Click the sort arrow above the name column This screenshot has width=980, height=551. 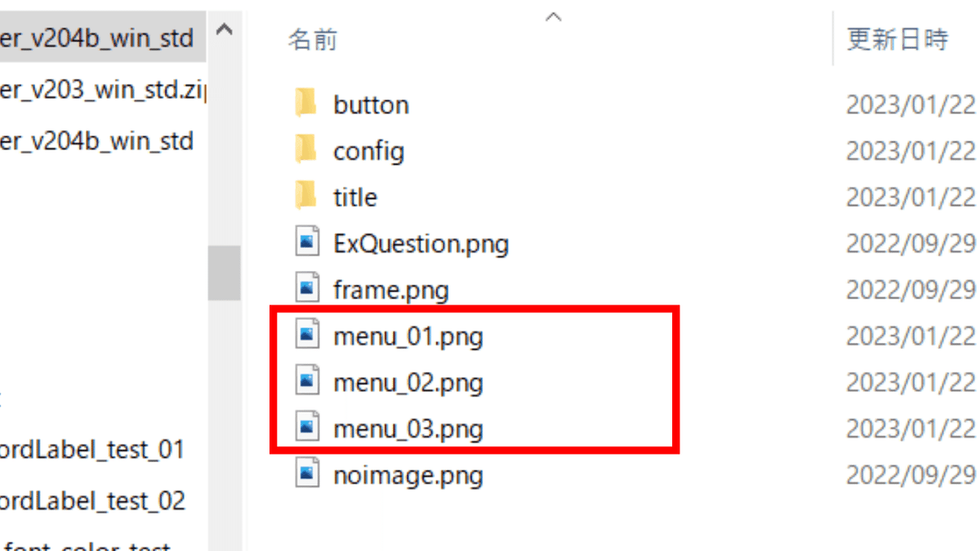click(x=554, y=16)
